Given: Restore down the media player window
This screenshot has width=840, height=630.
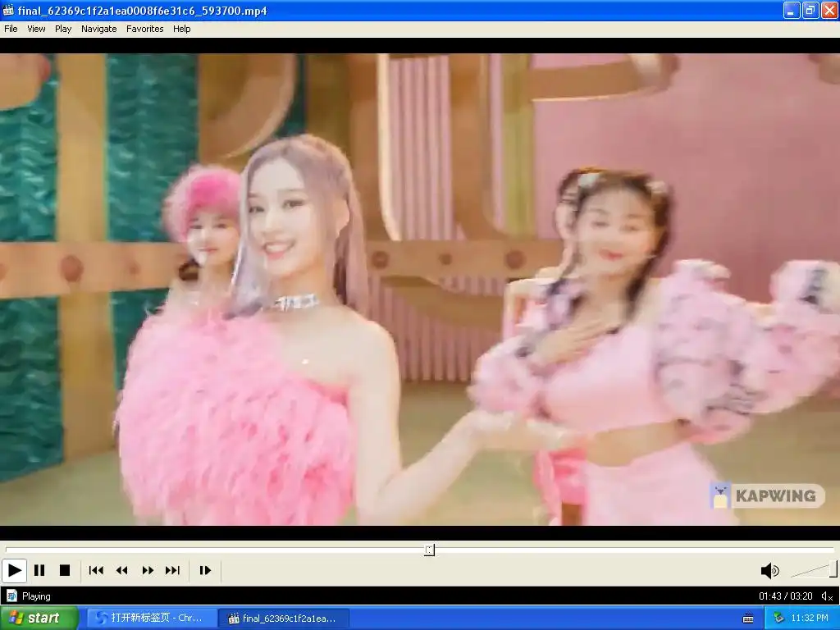Looking at the screenshot, I should pyautogui.click(x=810, y=10).
